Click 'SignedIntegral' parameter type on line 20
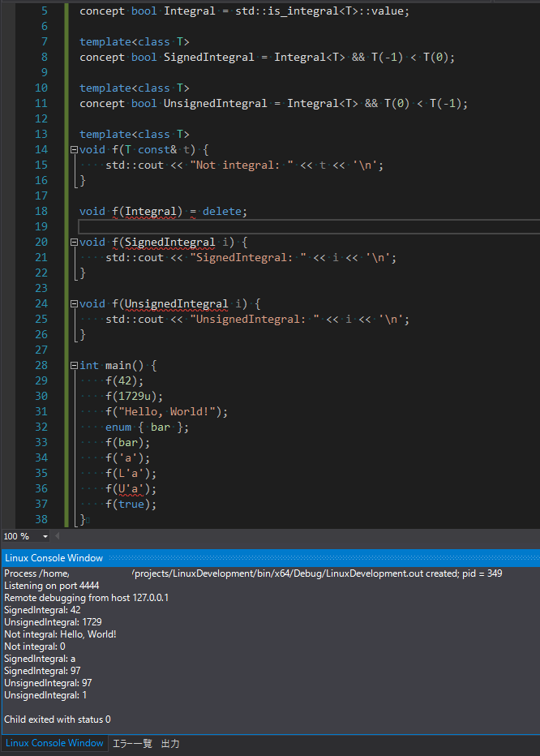540x756 pixels. 169,242
